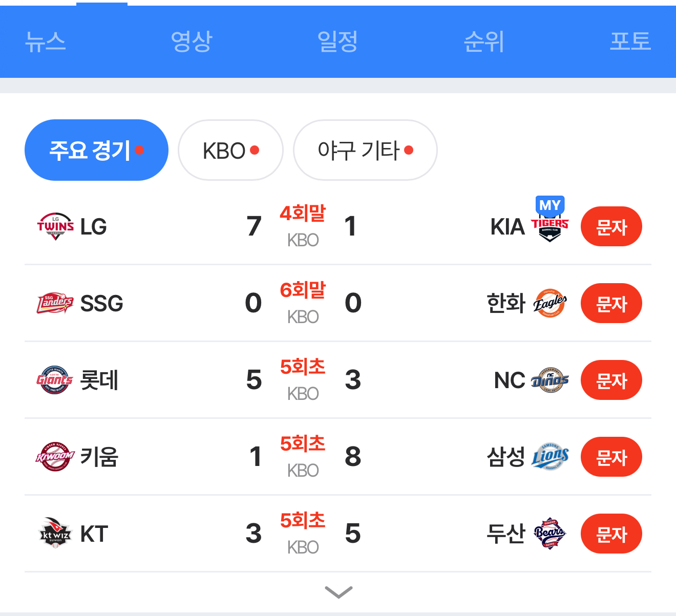Open the 일정 tab
Screen dimensions: 676x616
point(337,41)
